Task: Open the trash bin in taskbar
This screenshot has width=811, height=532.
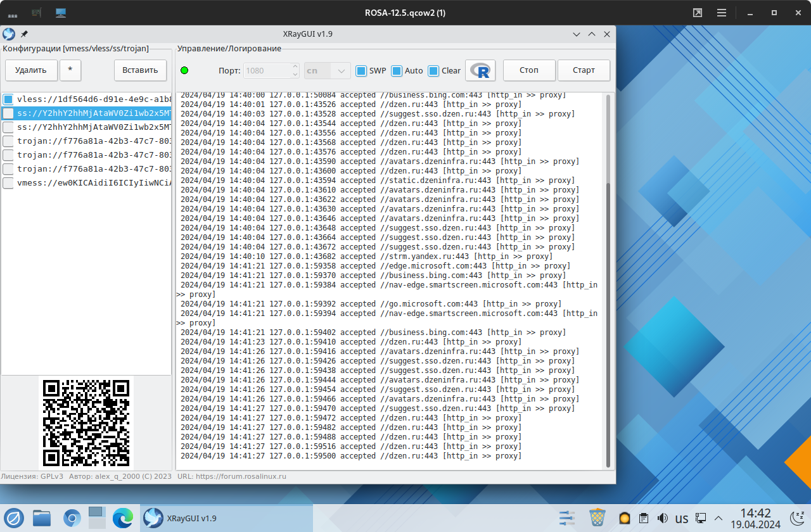Action: click(x=597, y=518)
